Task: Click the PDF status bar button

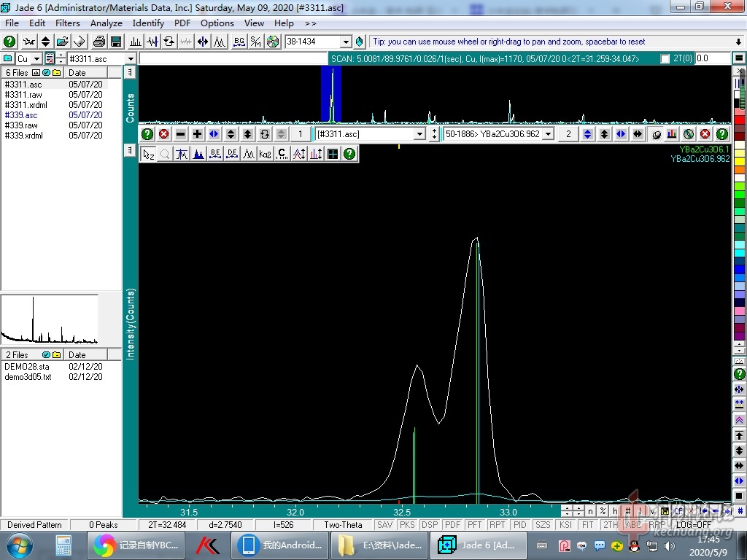Action: click(452, 525)
